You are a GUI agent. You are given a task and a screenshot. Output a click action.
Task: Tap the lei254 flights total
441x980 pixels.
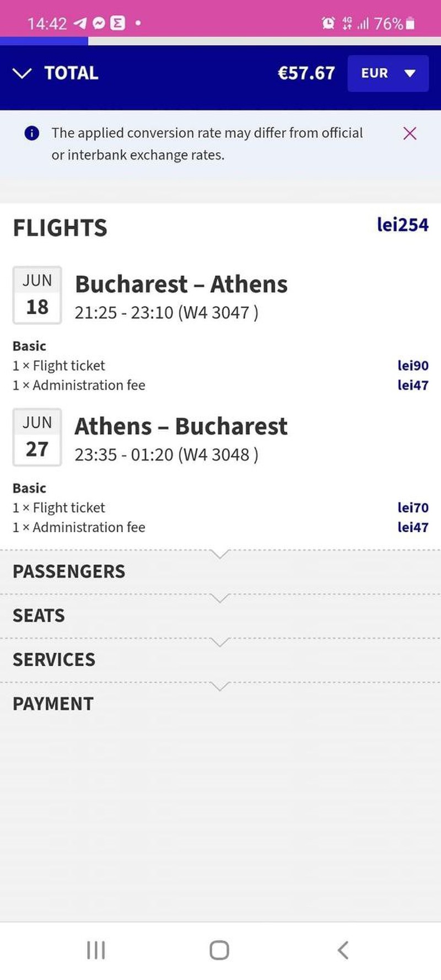click(403, 225)
